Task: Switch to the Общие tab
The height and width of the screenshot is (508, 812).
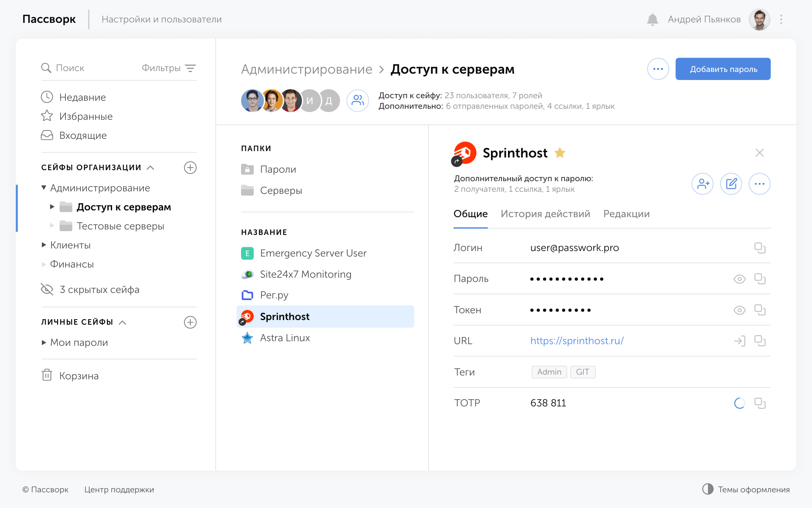Action: [x=471, y=214]
